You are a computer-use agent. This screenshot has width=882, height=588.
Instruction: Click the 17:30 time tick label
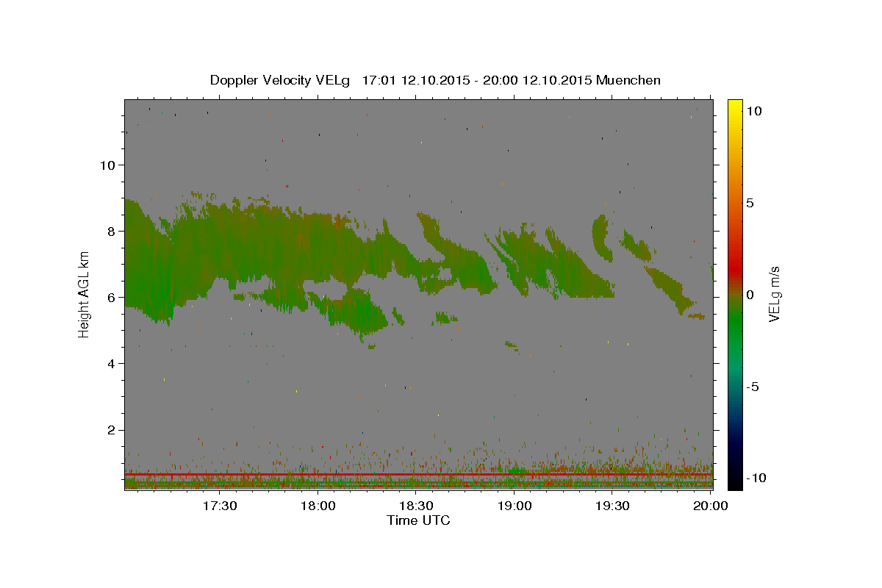tap(220, 506)
